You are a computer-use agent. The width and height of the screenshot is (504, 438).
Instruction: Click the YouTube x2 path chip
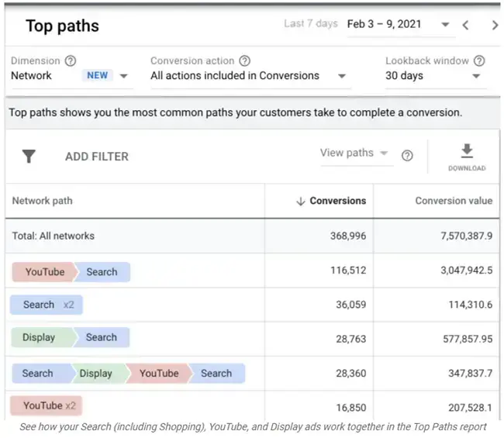pos(47,405)
